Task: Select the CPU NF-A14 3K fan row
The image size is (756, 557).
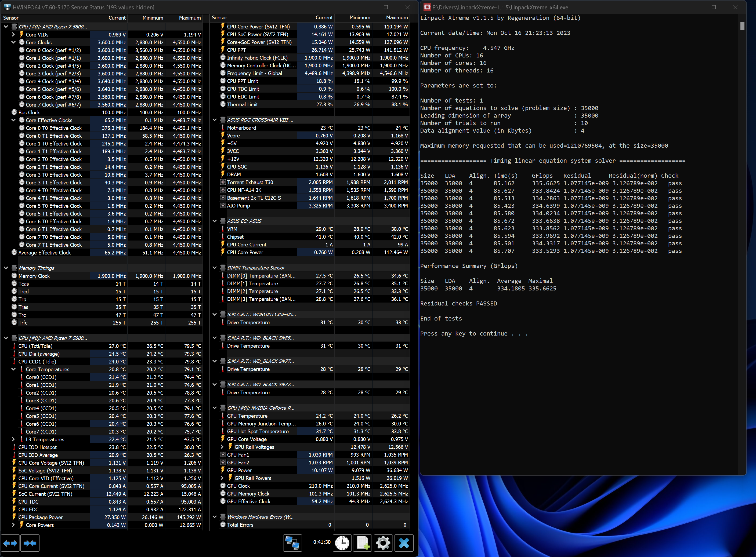Action: pos(310,190)
